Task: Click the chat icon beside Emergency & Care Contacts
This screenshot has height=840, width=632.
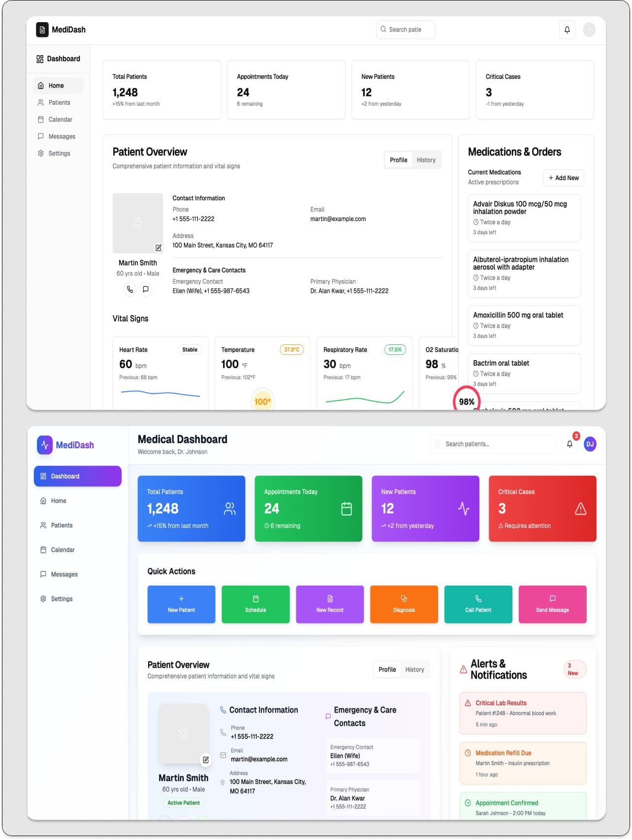Action: 328,716
